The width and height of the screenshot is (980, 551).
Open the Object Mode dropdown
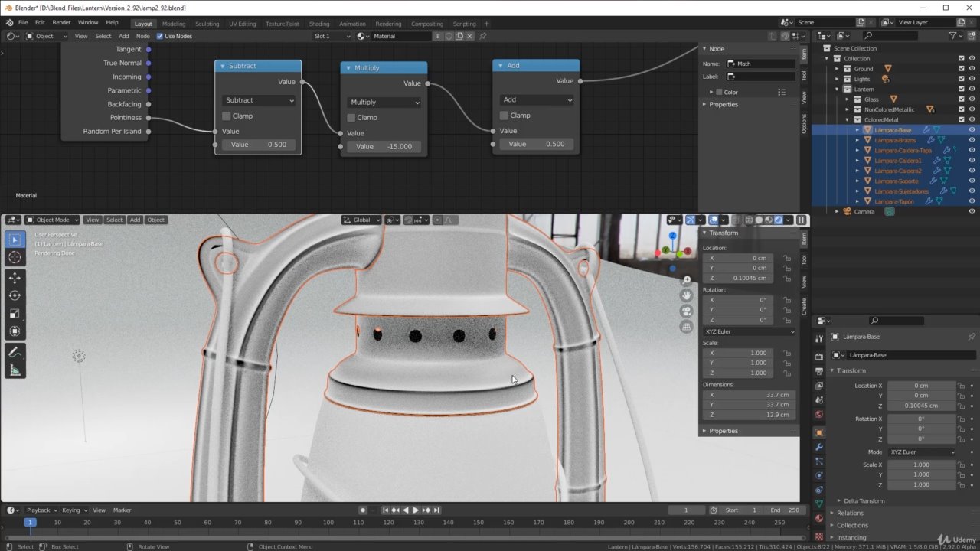point(52,220)
